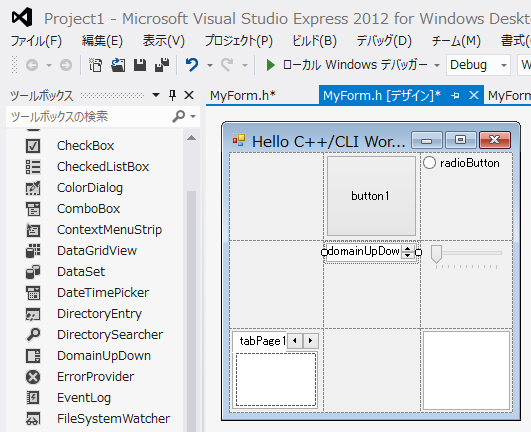Click the navigate backward arrow icon

[x=32, y=65]
